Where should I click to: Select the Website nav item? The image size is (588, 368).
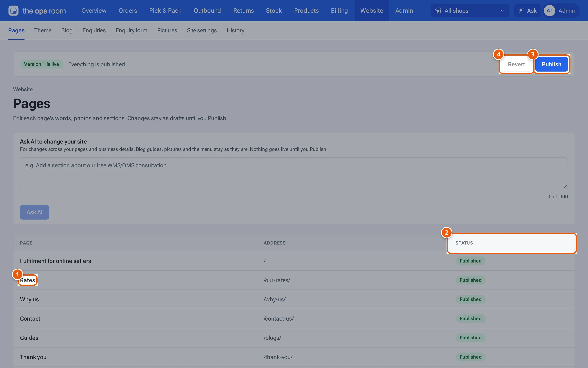click(372, 11)
